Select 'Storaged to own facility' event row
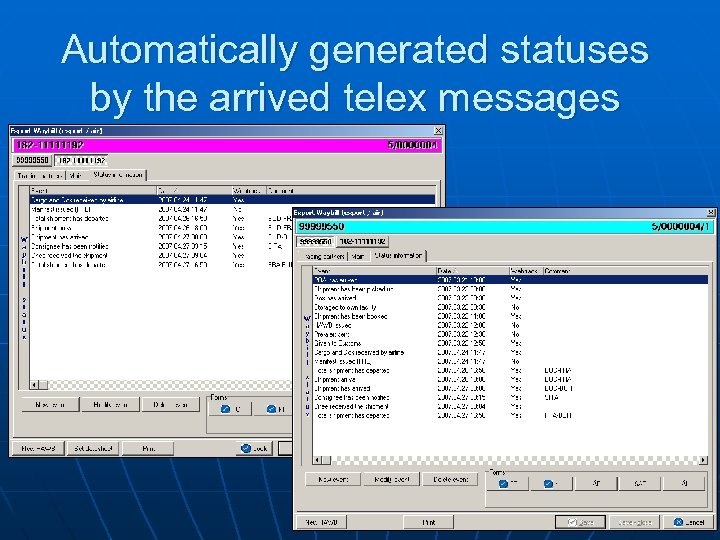 click(x=510, y=307)
